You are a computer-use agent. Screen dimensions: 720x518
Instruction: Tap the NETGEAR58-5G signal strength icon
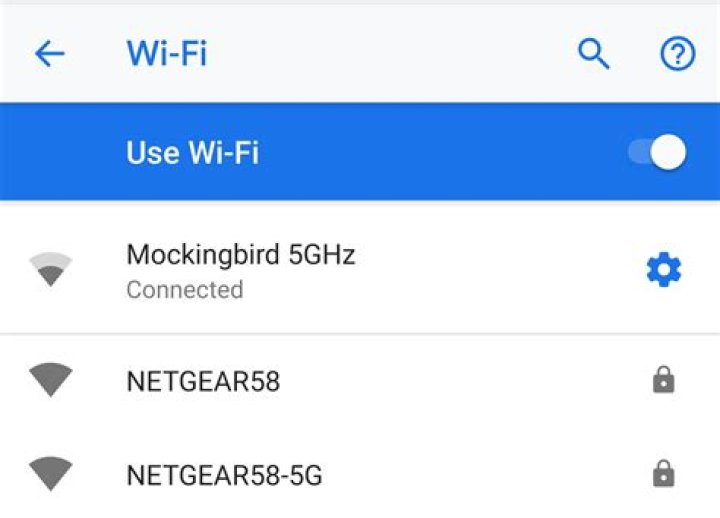click(51, 474)
